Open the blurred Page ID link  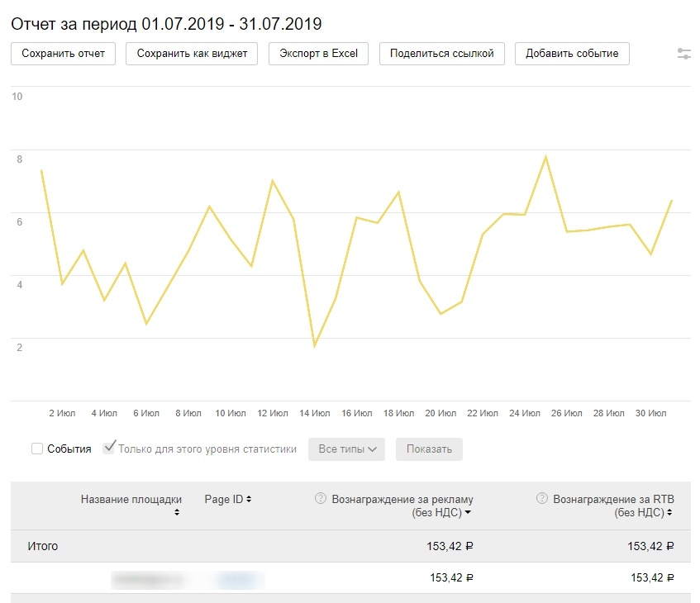[x=240, y=579]
